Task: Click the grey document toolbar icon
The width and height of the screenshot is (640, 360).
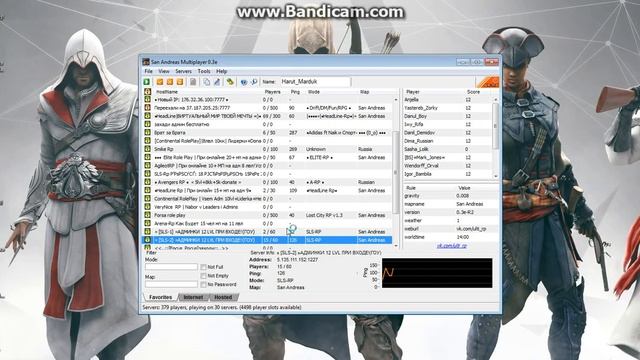Action: pyautogui.click(x=193, y=82)
